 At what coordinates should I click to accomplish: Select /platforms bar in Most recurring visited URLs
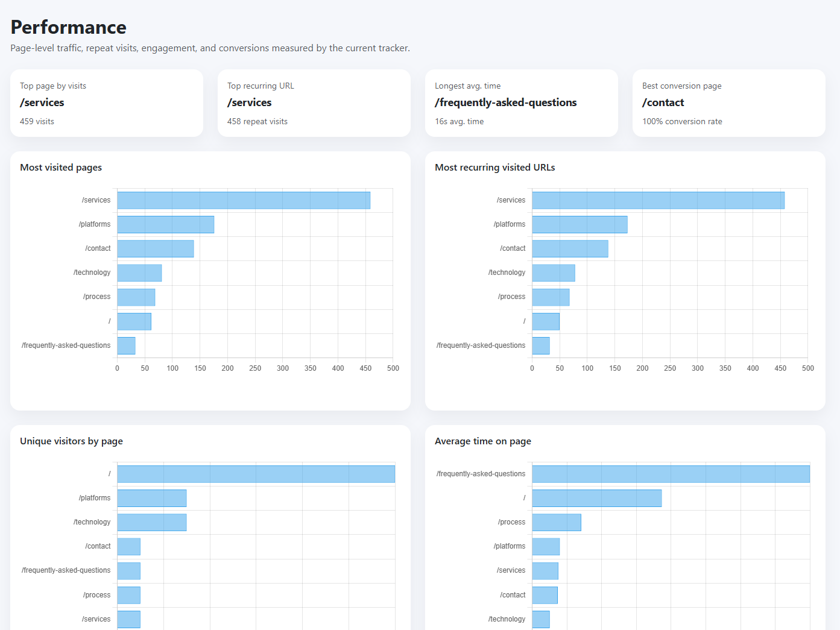(579, 224)
